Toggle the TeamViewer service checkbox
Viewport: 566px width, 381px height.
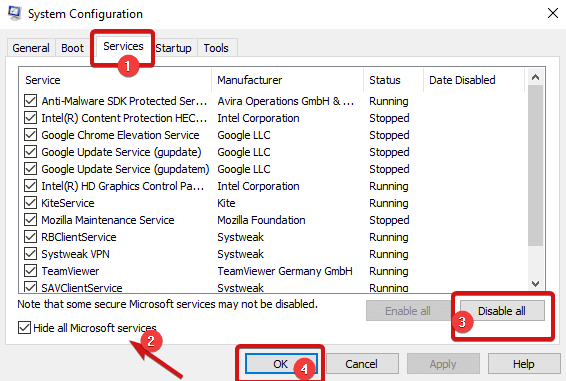pyautogui.click(x=31, y=270)
